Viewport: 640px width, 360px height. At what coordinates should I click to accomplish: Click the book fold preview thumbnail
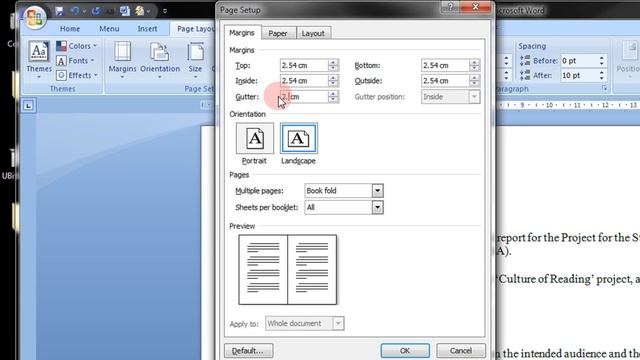pyautogui.click(x=288, y=269)
